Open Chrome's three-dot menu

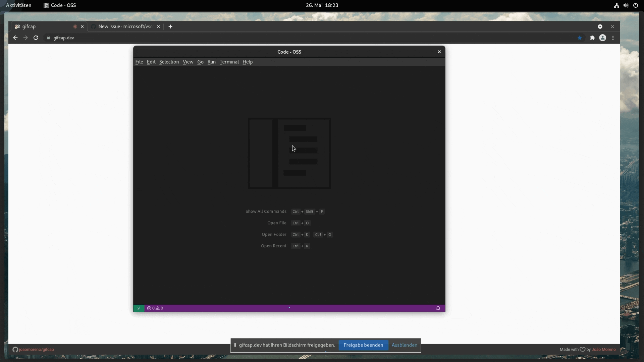tap(613, 38)
